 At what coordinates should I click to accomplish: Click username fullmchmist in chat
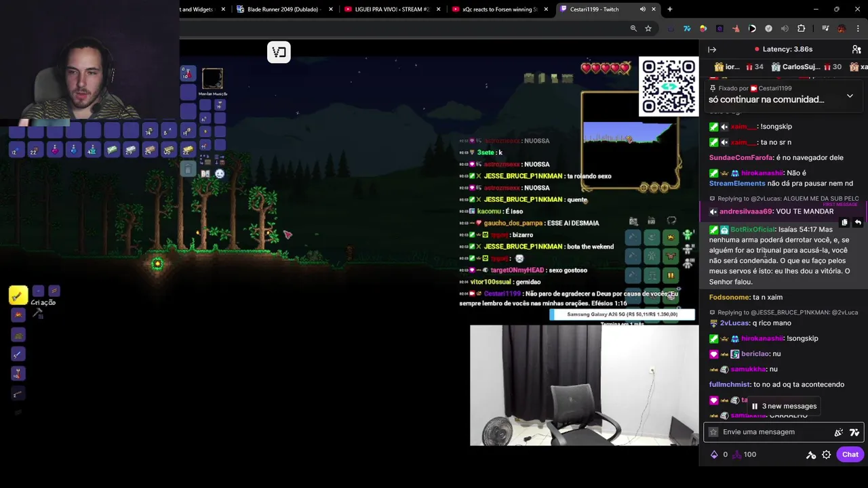coord(730,384)
